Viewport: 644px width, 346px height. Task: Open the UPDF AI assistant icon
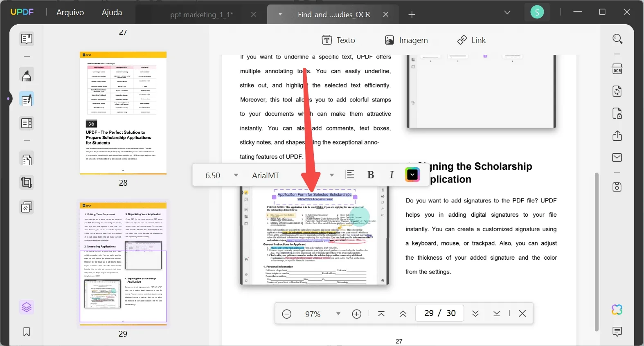point(617,310)
